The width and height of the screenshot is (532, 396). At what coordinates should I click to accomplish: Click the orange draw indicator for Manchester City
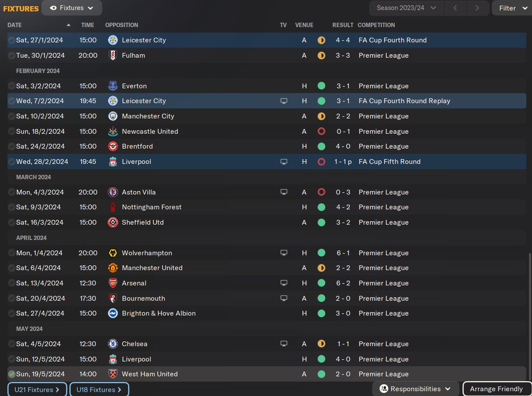pyautogui.click(x=321, y=116)
